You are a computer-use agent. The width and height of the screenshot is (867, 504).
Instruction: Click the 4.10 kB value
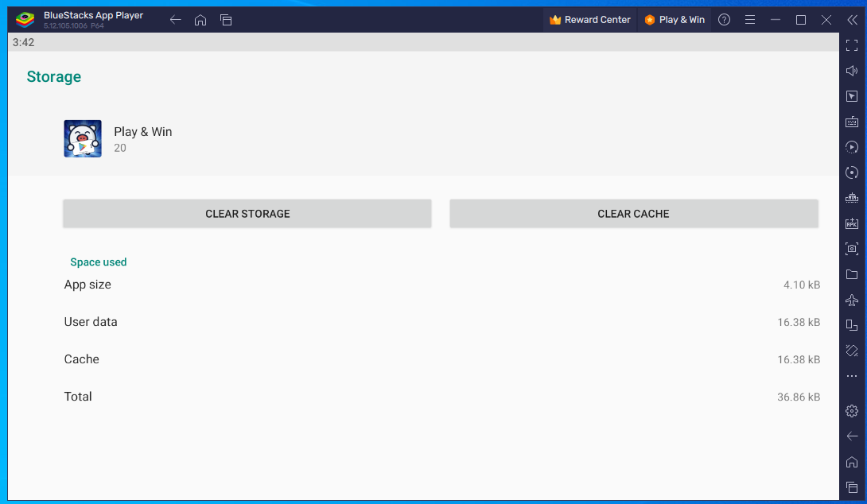point(801,285)
